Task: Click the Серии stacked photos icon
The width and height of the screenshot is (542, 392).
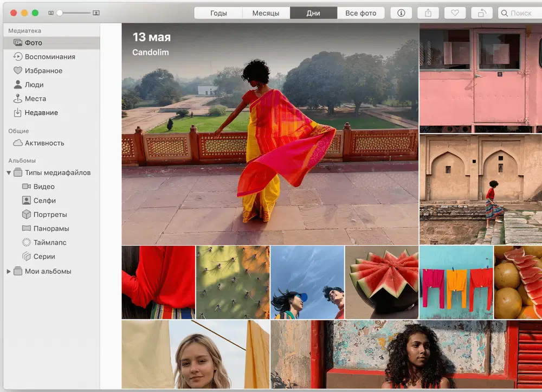Action: [x=26, y=256]
